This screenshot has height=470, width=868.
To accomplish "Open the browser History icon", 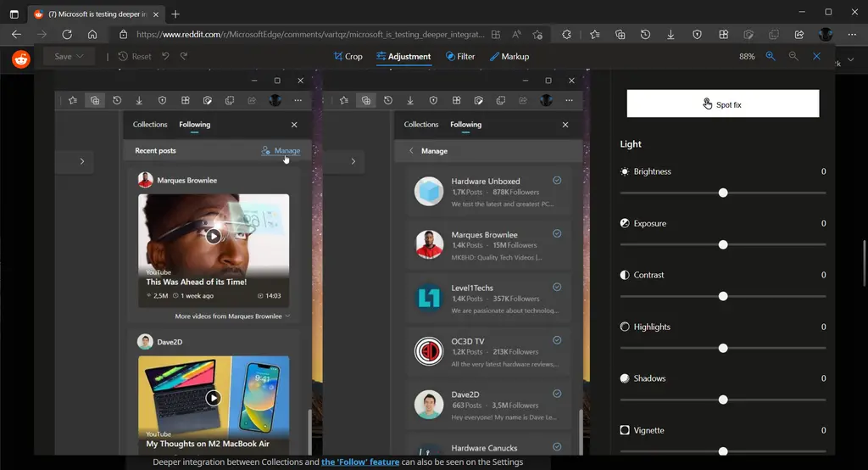I will [645, 35].
